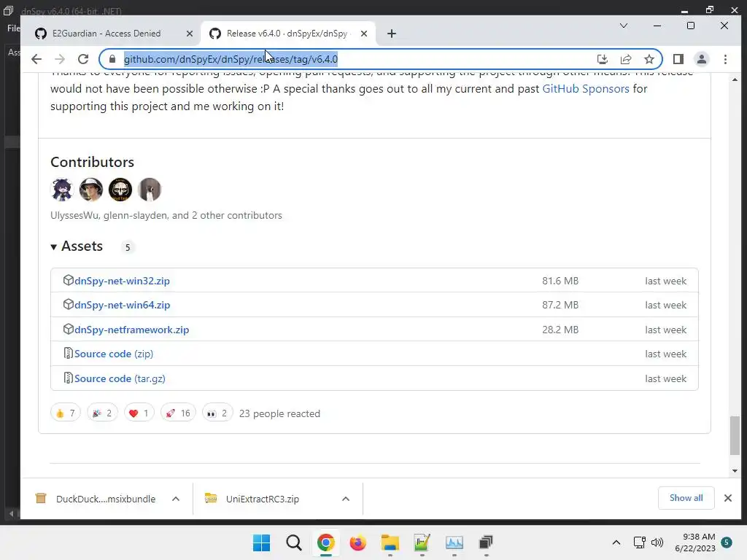Click the site lock icon in address bar
Screen dimensions: 747x560
point(112,59)
